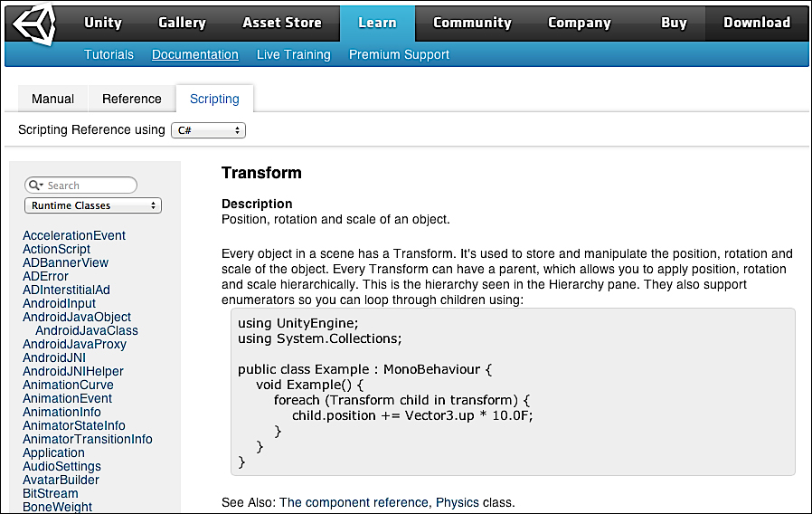Follow the Physics class link
Viewport: 812px width, 514px height.
[x=458, y=502]
